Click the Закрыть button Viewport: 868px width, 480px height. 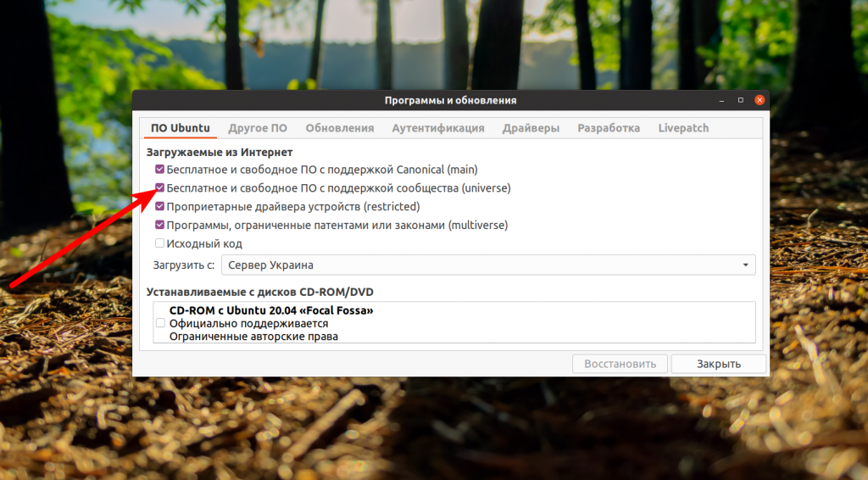[x=718, y=364]
